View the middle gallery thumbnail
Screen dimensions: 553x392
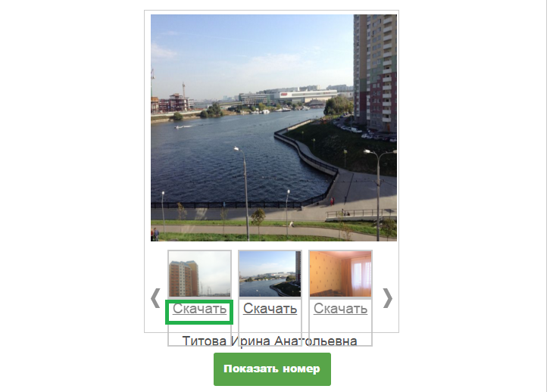click(270, 274)
